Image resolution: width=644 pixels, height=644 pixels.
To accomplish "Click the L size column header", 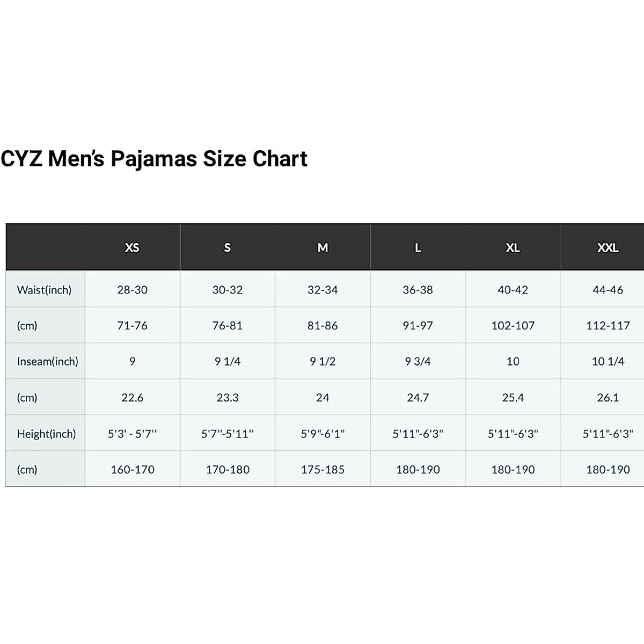I will 418,247.
